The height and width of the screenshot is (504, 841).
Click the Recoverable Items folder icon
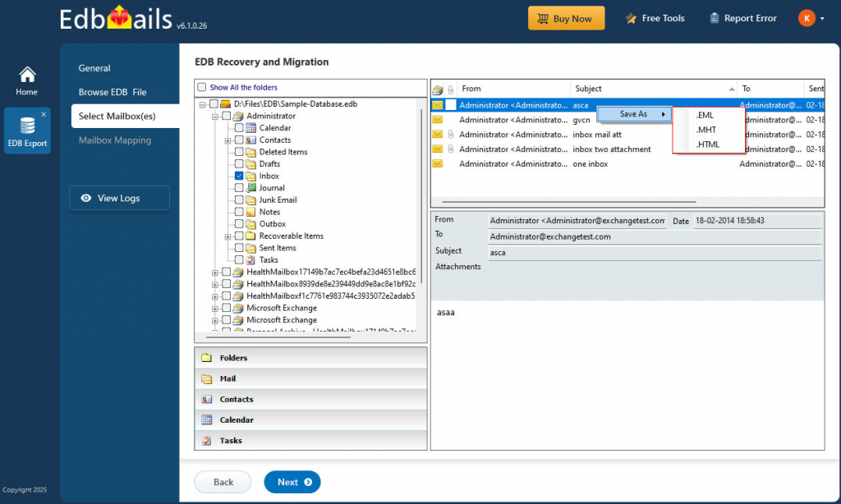click(250, 236)
